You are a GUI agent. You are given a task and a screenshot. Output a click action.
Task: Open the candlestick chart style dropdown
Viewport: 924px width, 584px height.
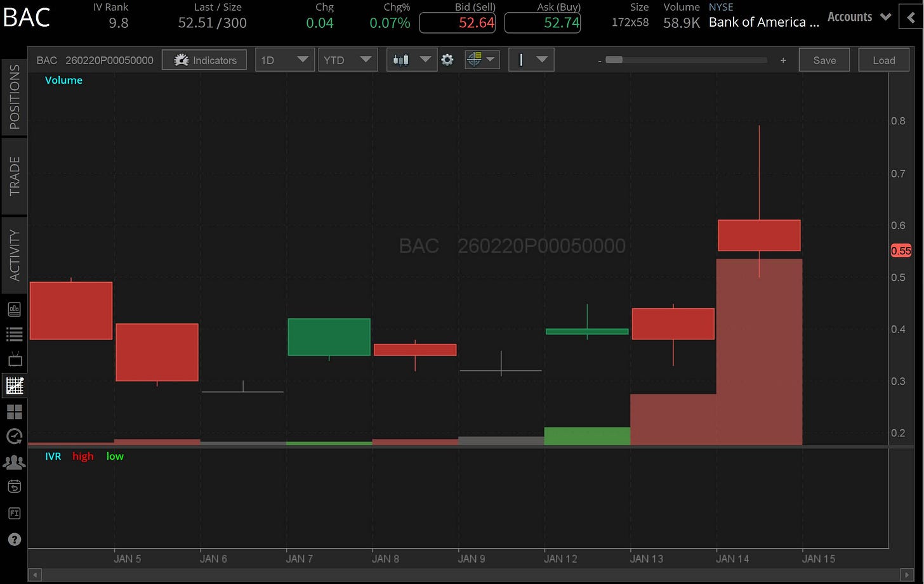[x=412, y=60]
